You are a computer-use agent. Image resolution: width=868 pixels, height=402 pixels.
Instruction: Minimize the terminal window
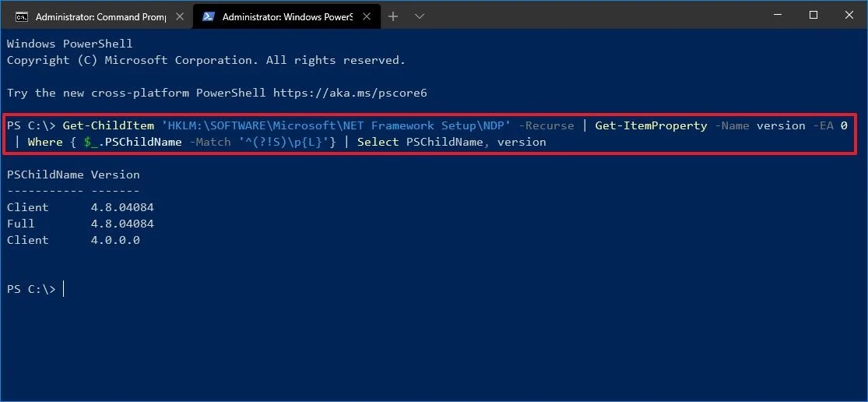point(778,16)
